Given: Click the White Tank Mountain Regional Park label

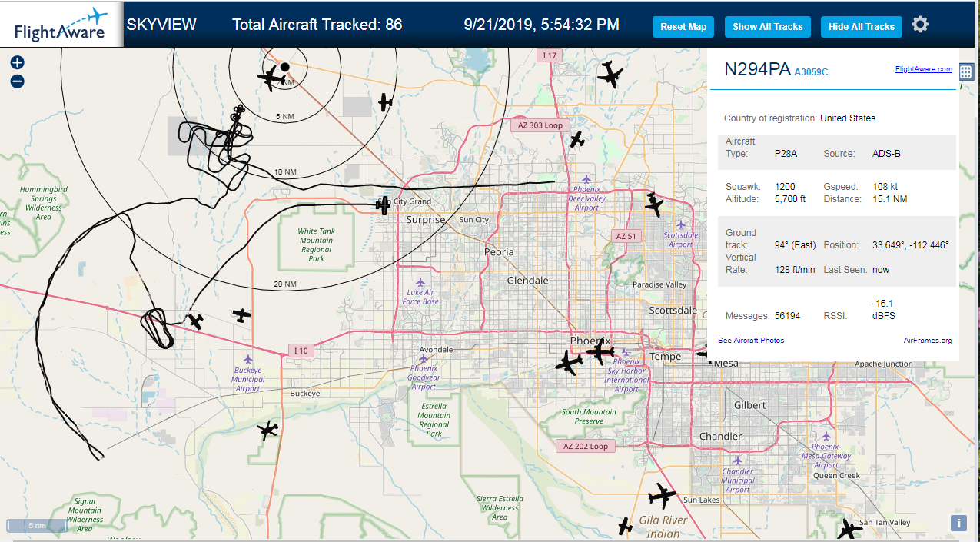Looking at the screenshot, I should coord(316,245).
